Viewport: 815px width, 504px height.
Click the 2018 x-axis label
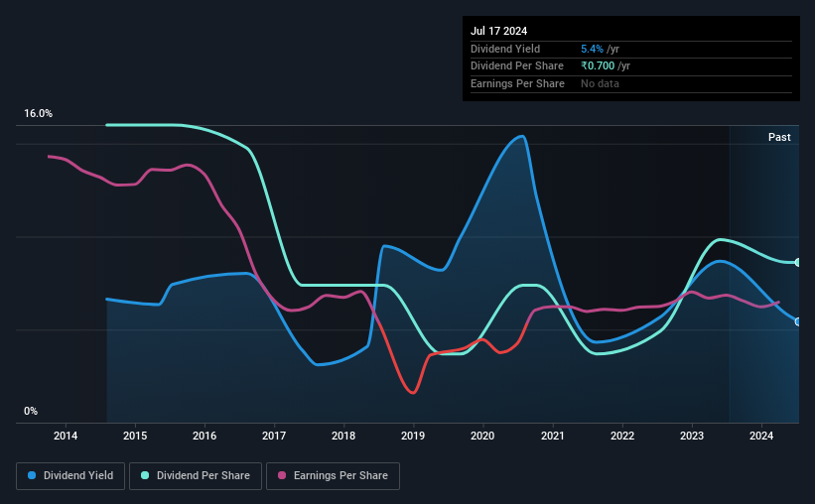(343, 436)
